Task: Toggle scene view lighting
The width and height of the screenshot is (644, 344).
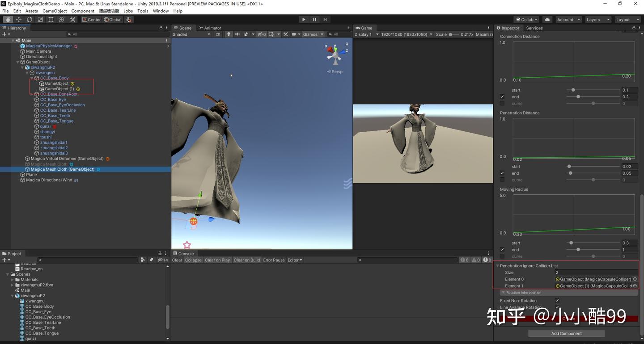Action: click(x=228, y=34)
